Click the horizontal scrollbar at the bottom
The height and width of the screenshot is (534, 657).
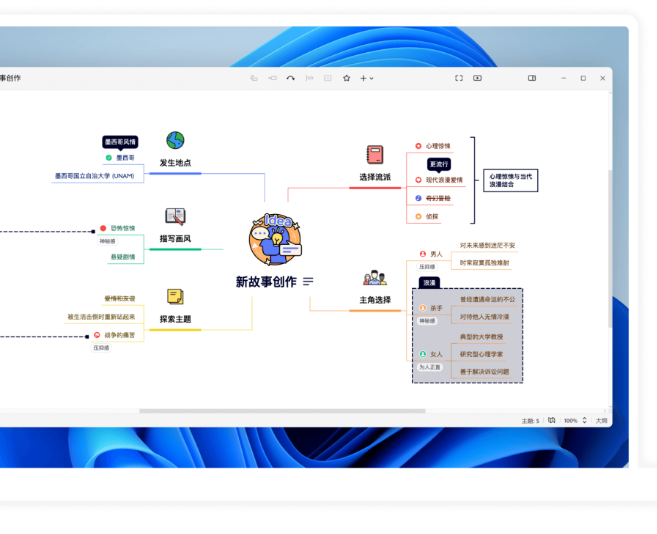pyautogui.click(x=281, y=411)
